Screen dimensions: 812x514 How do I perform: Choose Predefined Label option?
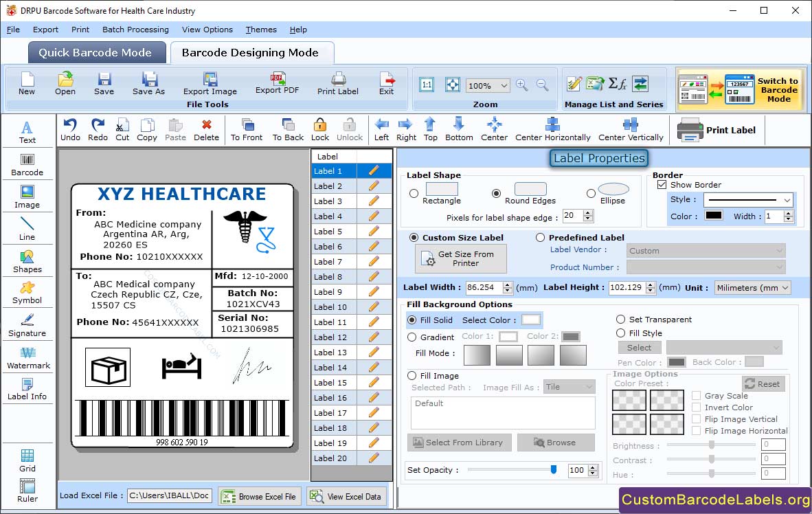540,237
